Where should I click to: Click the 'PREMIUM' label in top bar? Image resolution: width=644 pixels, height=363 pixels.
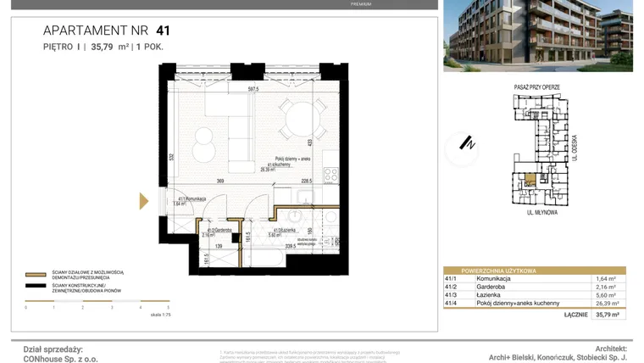pyautogui.click(x=361, y=4)
